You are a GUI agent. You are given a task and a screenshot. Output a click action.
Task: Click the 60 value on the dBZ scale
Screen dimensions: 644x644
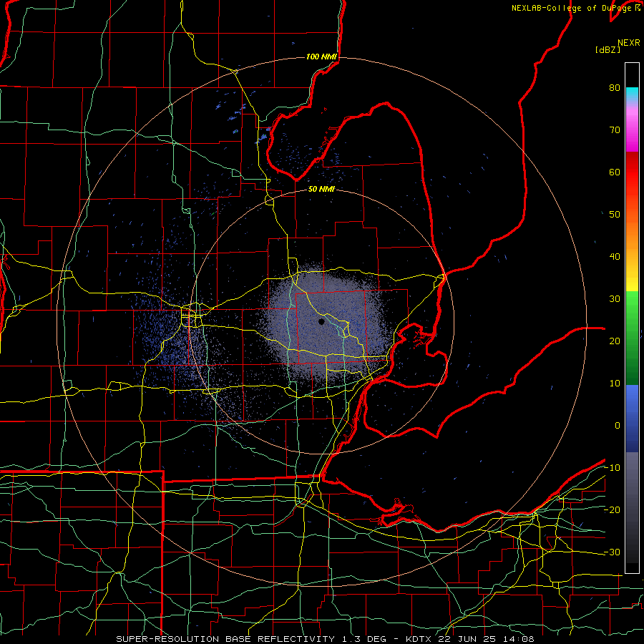[x=615, y=172]
